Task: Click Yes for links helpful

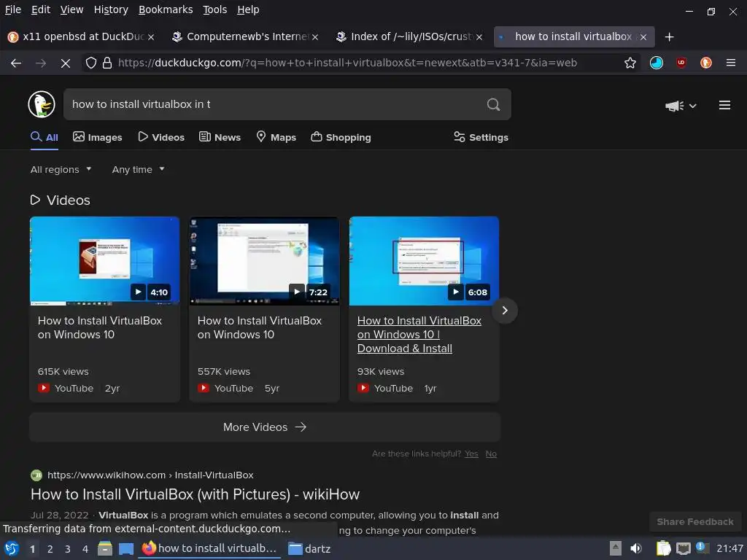Action: 471,454
